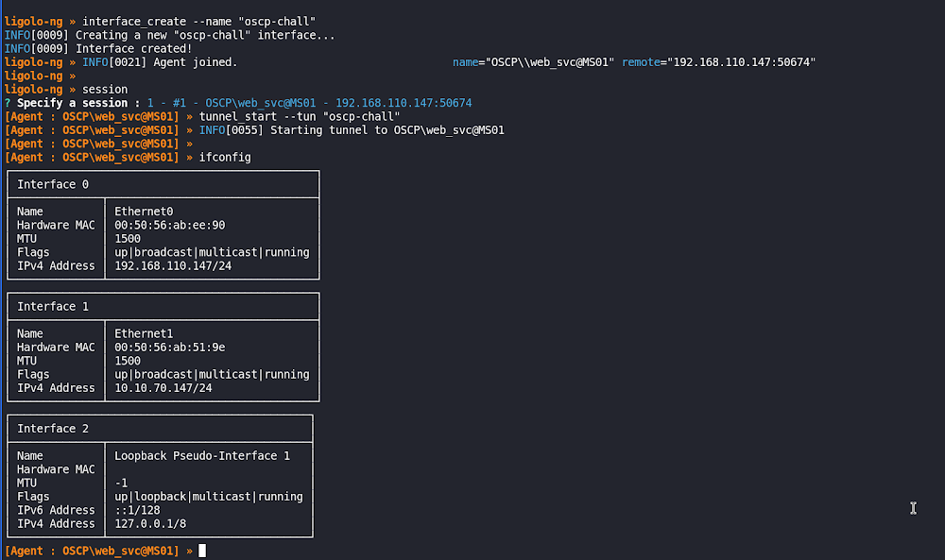The image size is (945, 560).
Task: Click MAC address 00:50:56:ab:51:9e
Action: [x=170, y=347]
